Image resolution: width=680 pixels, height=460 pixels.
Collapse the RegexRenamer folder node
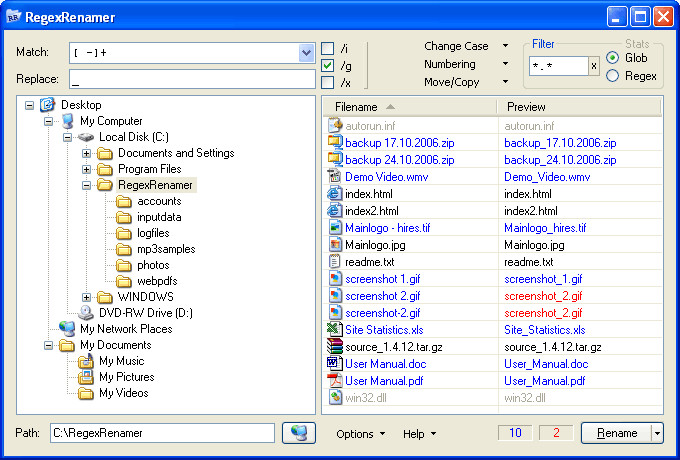pos(86,185)
